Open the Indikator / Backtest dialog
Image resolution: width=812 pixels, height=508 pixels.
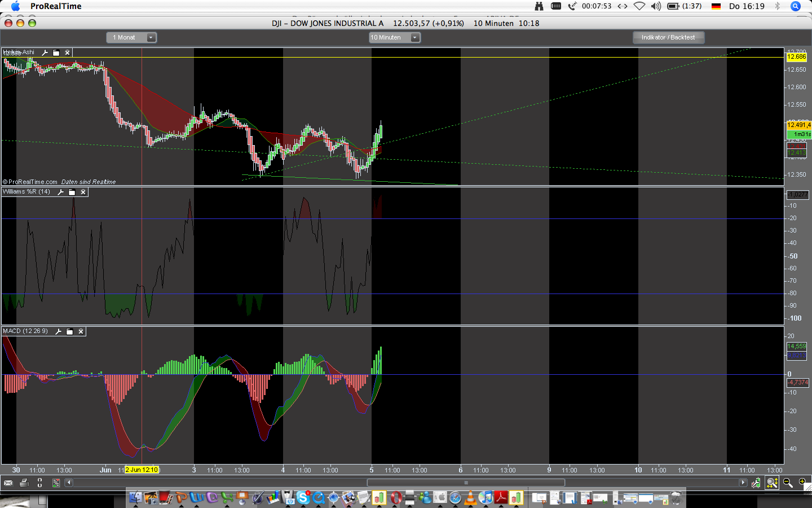[668, 37]
